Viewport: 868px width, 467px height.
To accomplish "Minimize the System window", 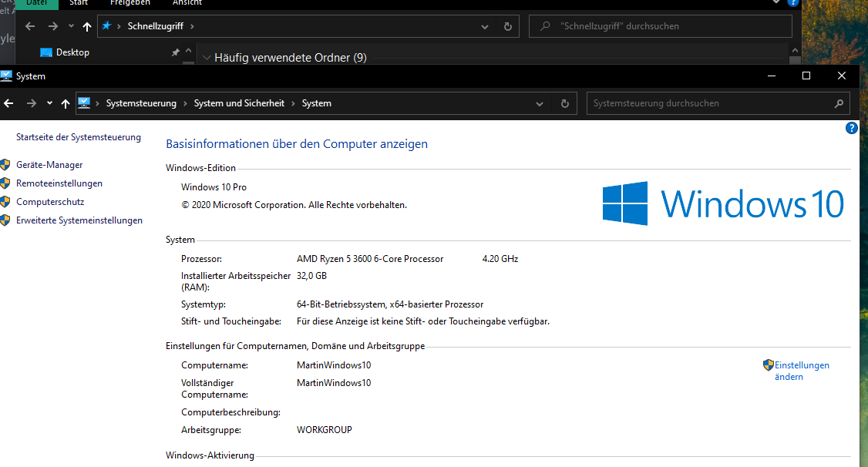I will pyautogui.click(x=771, y=76).
